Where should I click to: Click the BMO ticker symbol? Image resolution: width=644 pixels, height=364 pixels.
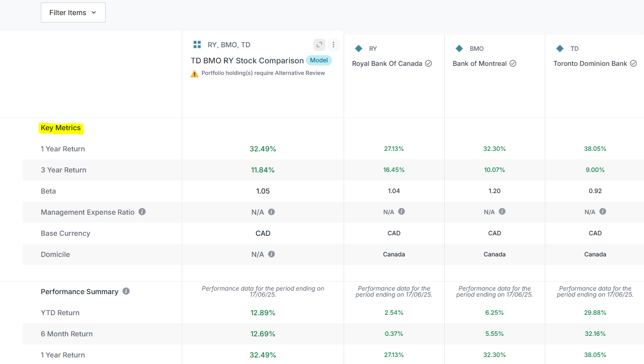coord(476,49)
